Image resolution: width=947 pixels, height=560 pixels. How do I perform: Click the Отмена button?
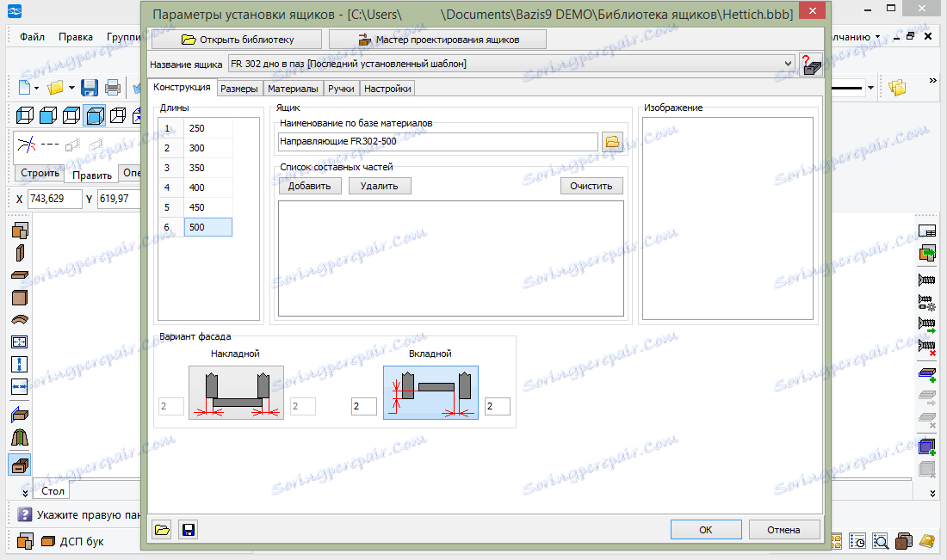coord(784,530)
